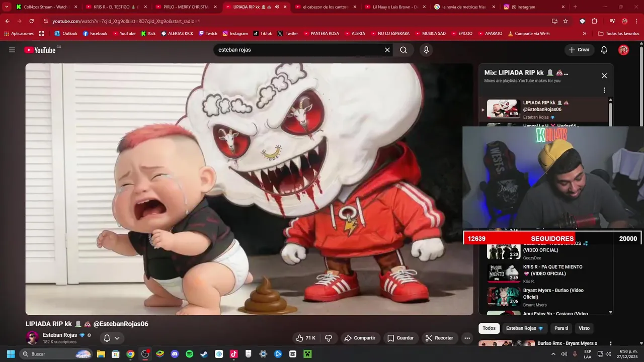Screen dimensions: 644x362
Task: Open Discord from the taskbar
Action: (175, 354)
